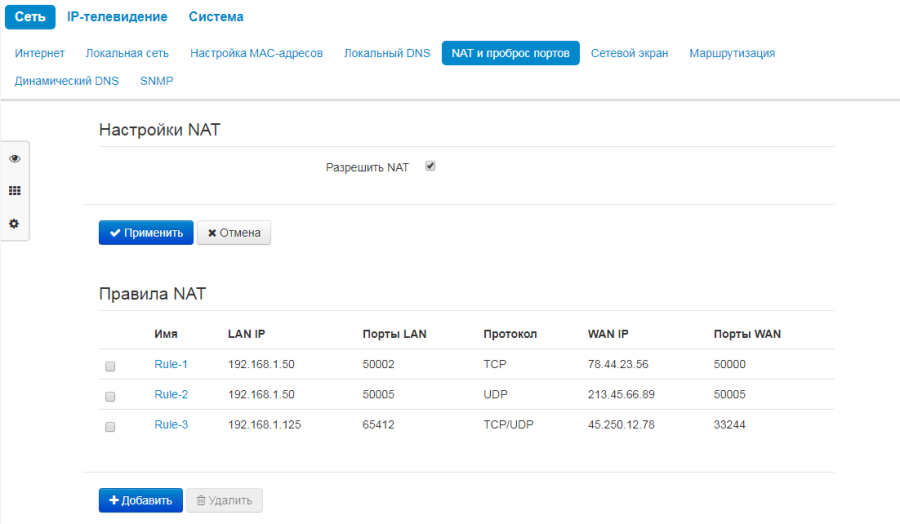Select the Маршрутизация tab
The width and height of the screenshot is (900, 524).
(x=732, y=53)
